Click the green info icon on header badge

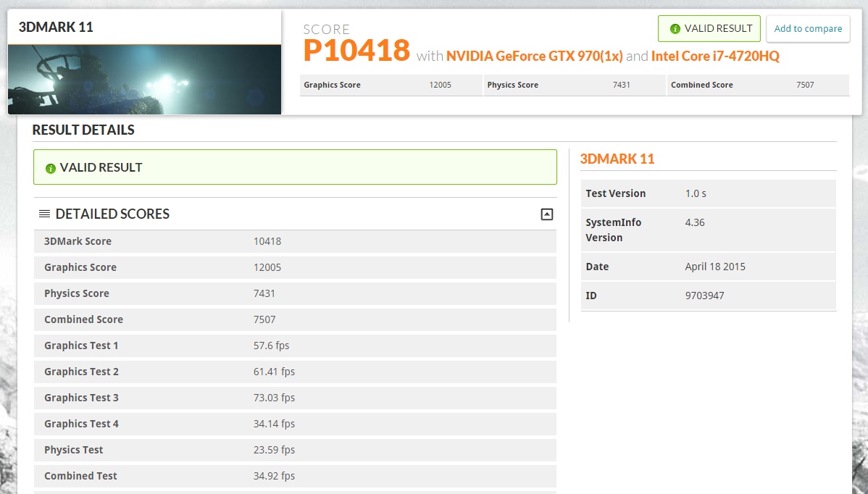click(675, 29)
